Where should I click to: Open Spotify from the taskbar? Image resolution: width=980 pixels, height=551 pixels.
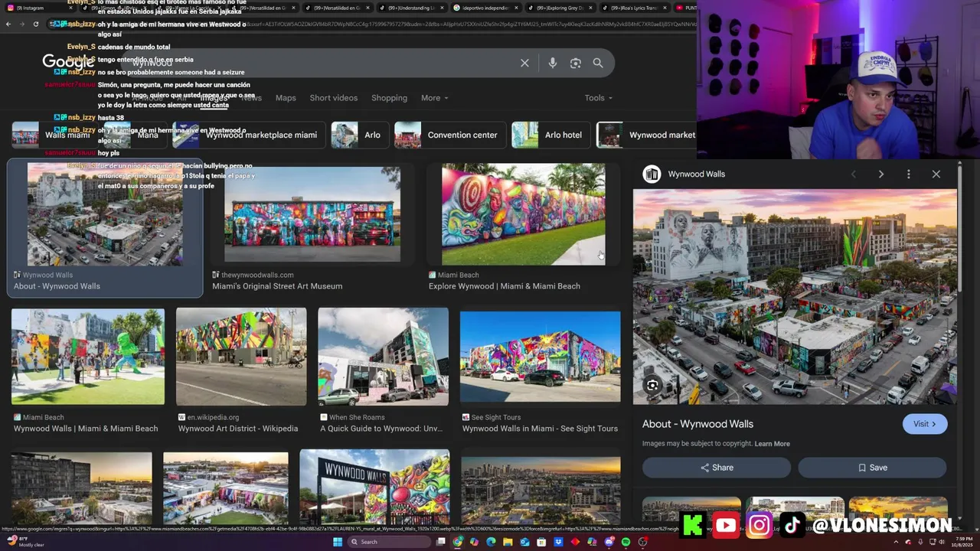[626, 542]
